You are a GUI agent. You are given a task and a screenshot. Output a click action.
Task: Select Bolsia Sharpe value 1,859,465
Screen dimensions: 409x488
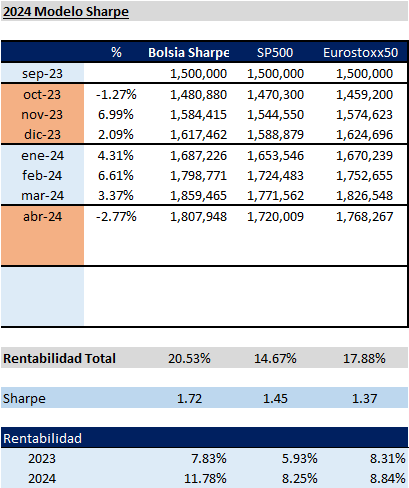pyautogui.click(x=199, y=196)
